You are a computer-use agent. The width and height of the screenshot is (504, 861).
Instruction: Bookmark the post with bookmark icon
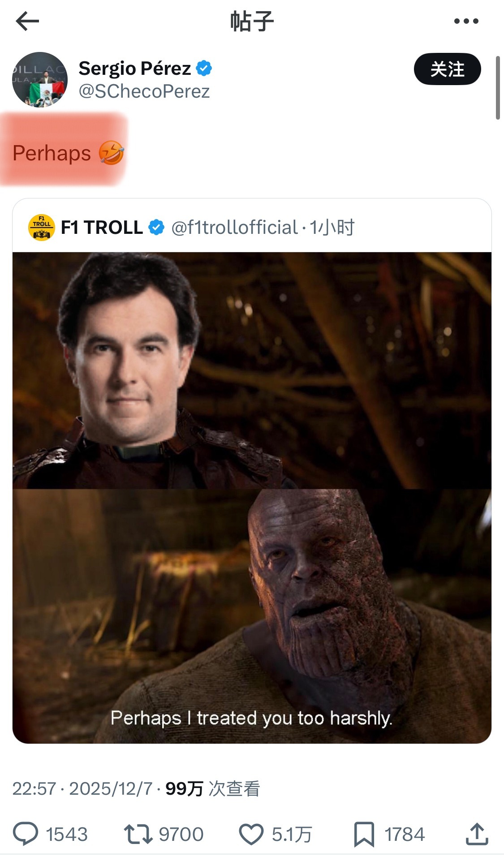click(364, 834)
